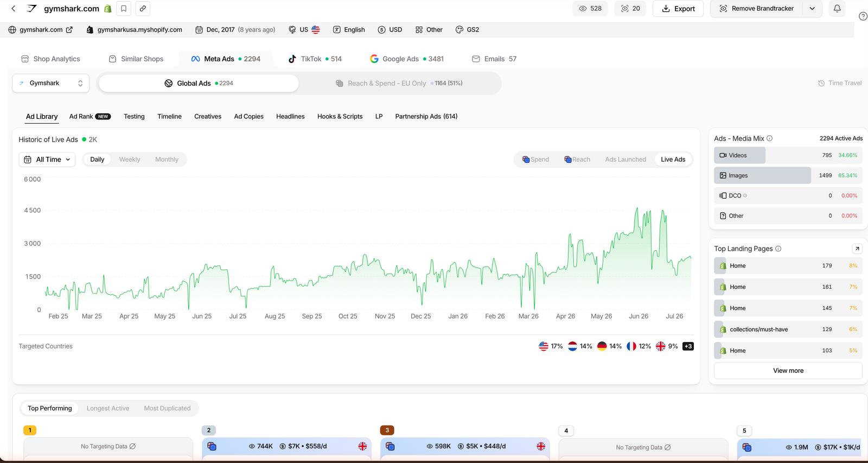Click the back arrow icon
Image resolution: width=868 pixels, height=463 pixels.
[x=14, y=9]
